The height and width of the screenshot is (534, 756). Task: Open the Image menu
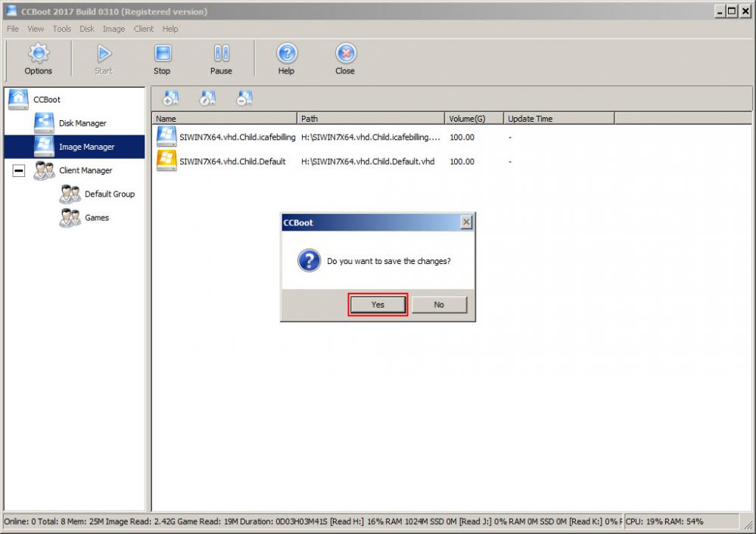114,29
